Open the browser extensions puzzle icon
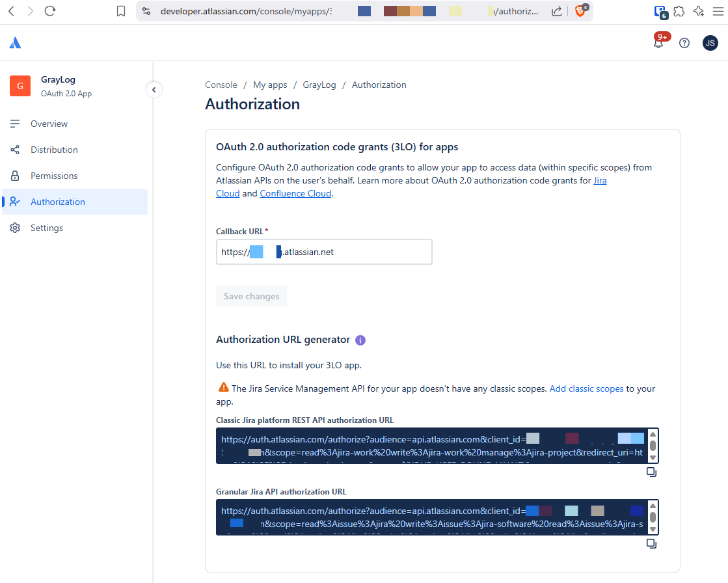The width and height of the screenshot is (728, 583). (679, 11)
